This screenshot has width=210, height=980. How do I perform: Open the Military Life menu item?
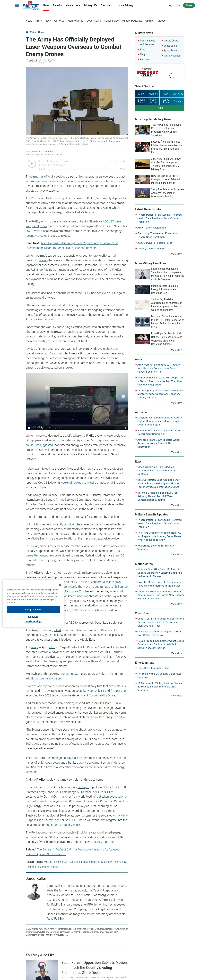click(x=91, y=5)
